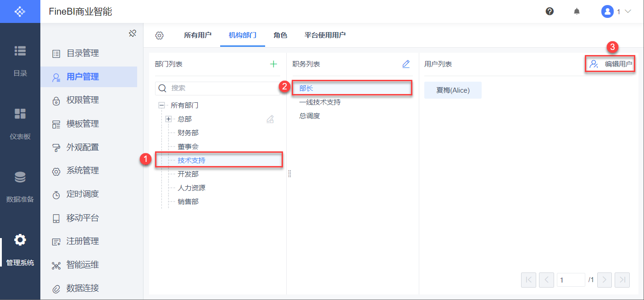The image size is (644, 300).
Task: Click the department search field
Action: point(220,88)
